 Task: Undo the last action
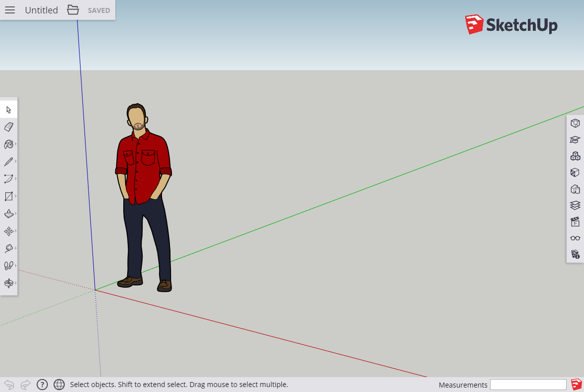[x=9, y=385]
